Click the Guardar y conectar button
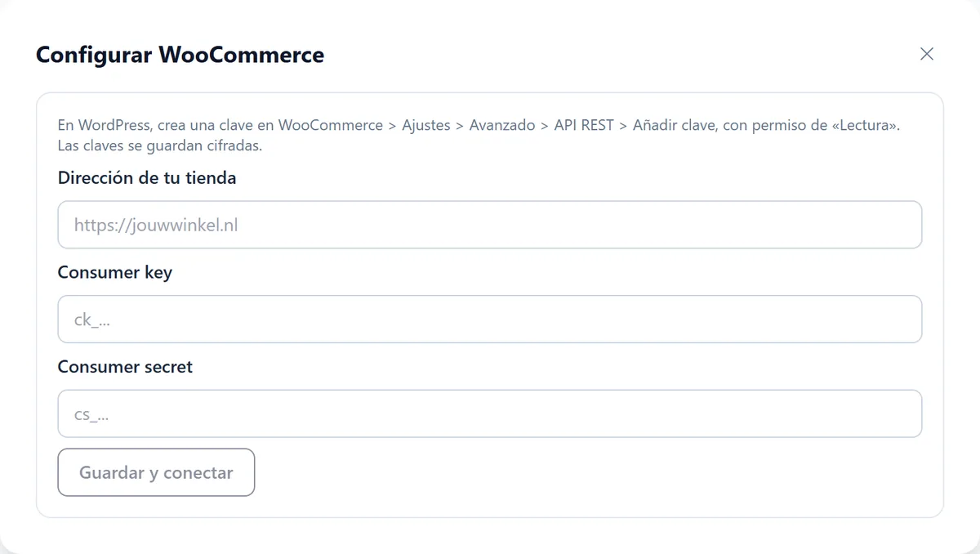 [156, 472]
